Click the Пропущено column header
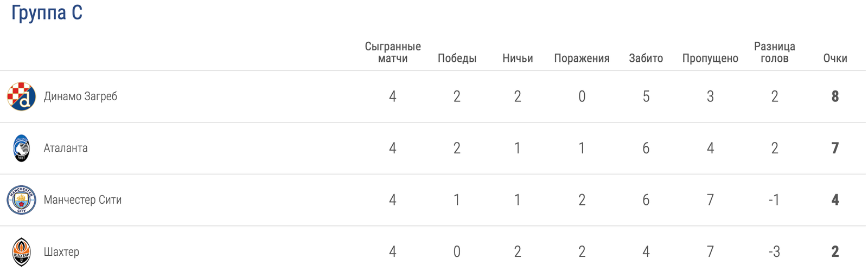 coord(710,59)
